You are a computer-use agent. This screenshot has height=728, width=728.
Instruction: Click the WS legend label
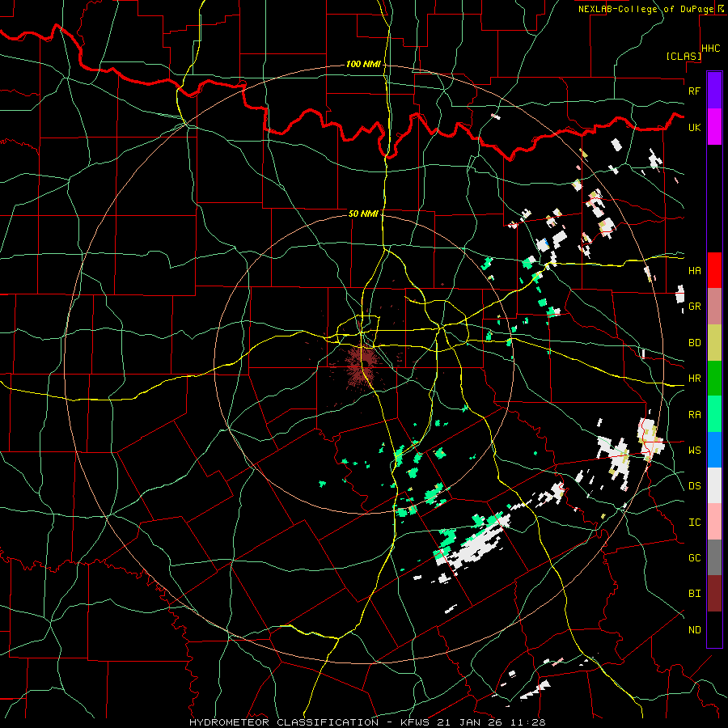click(694, 451)
